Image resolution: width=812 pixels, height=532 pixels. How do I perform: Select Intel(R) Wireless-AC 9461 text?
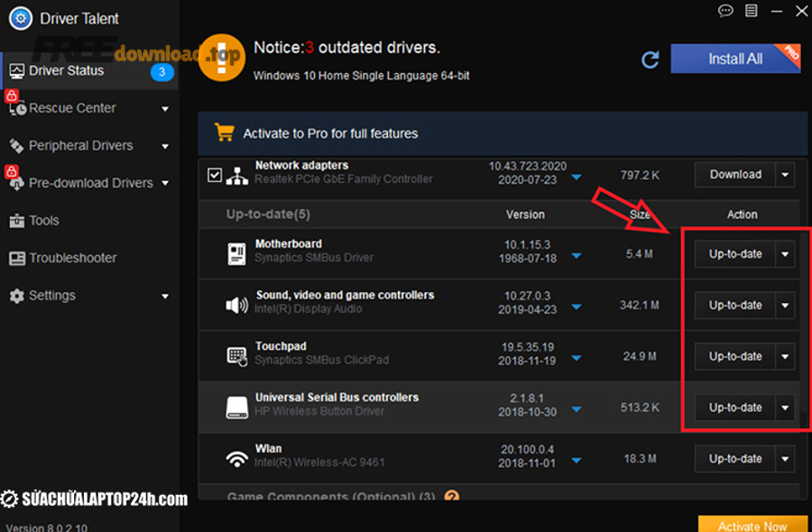point(319,463)
